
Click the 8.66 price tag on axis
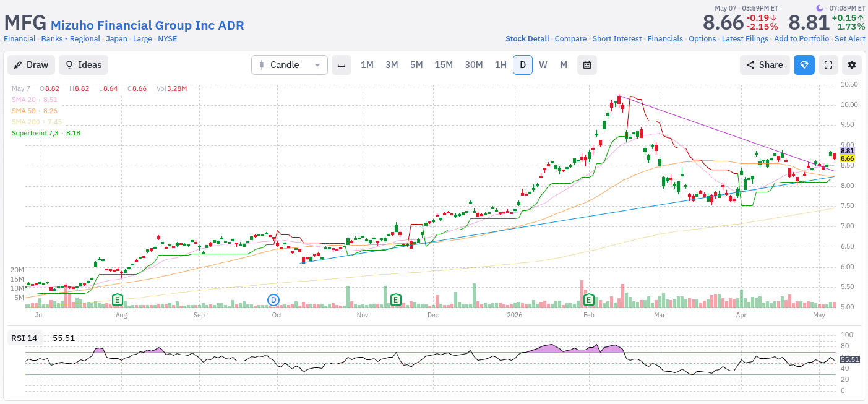[848, 159]
